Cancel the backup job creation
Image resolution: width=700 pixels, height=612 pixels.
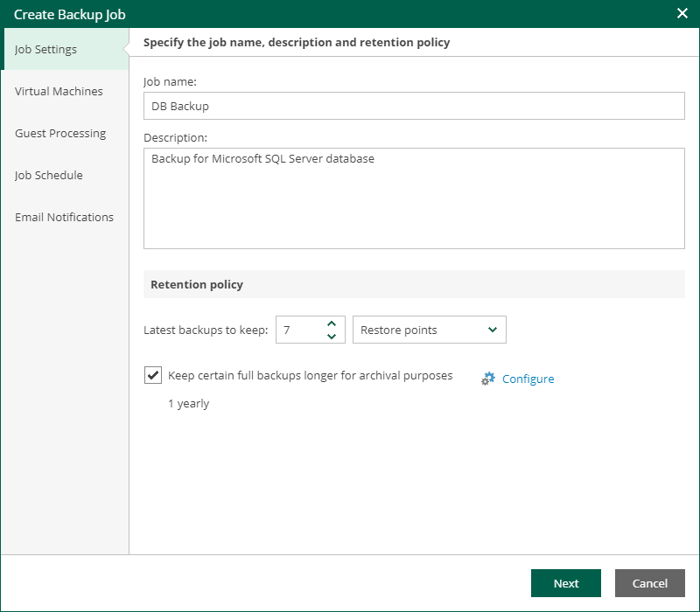click(x=650, y=583)
